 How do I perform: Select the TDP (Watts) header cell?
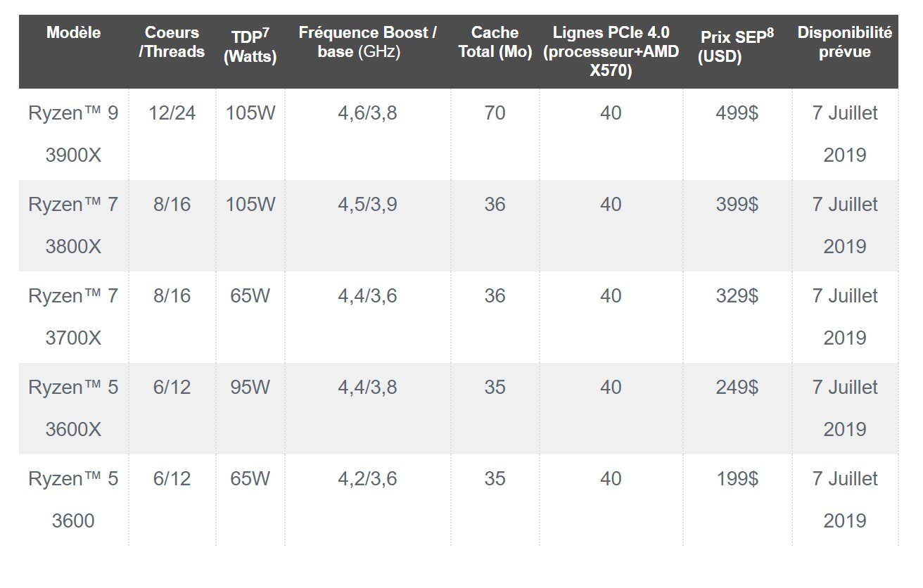pos(250,48)
